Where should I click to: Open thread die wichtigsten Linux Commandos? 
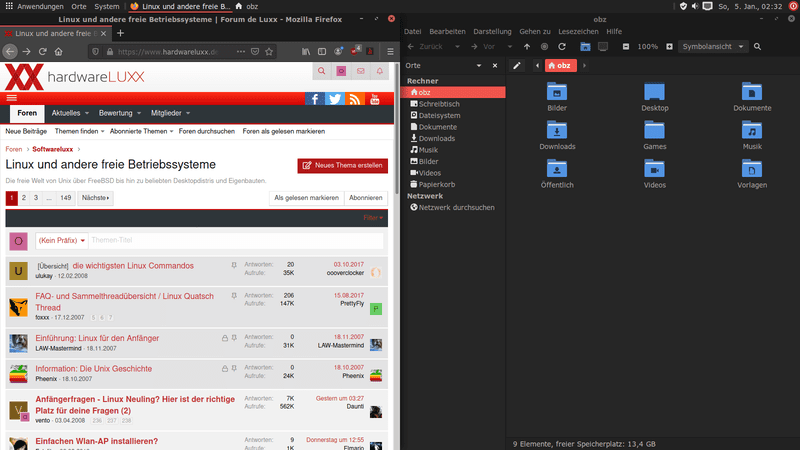133,266
